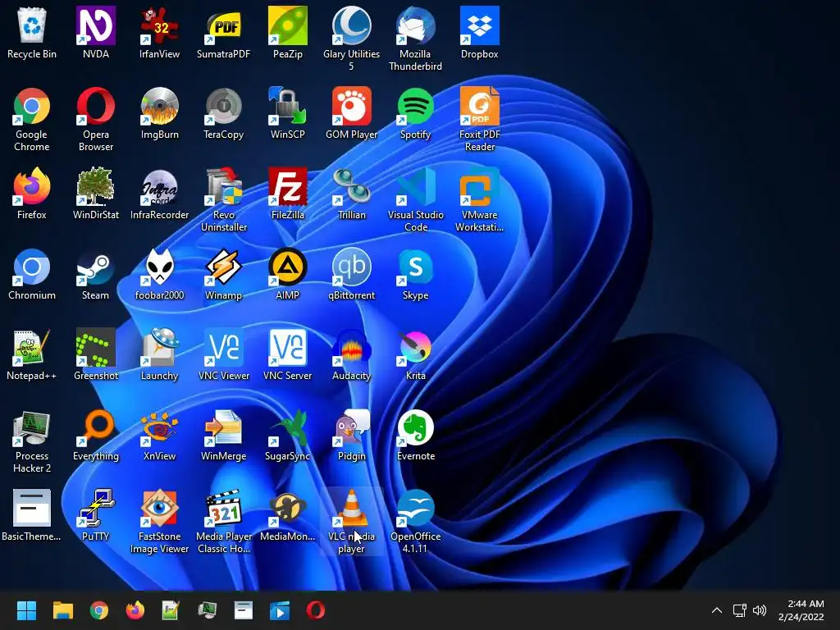Select the Revo Uninstaller shortcut
The image size is (840, 630).
(223, 186)
